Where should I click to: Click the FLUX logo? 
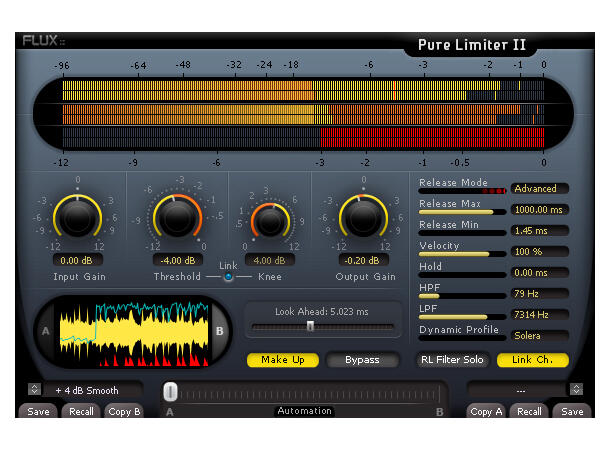(43, 40)
